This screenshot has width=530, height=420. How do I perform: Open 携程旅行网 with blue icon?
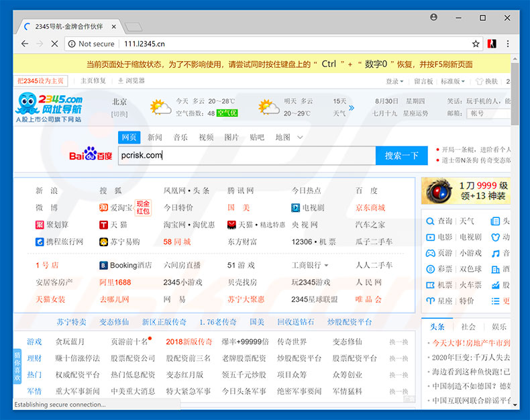(40, 242)
